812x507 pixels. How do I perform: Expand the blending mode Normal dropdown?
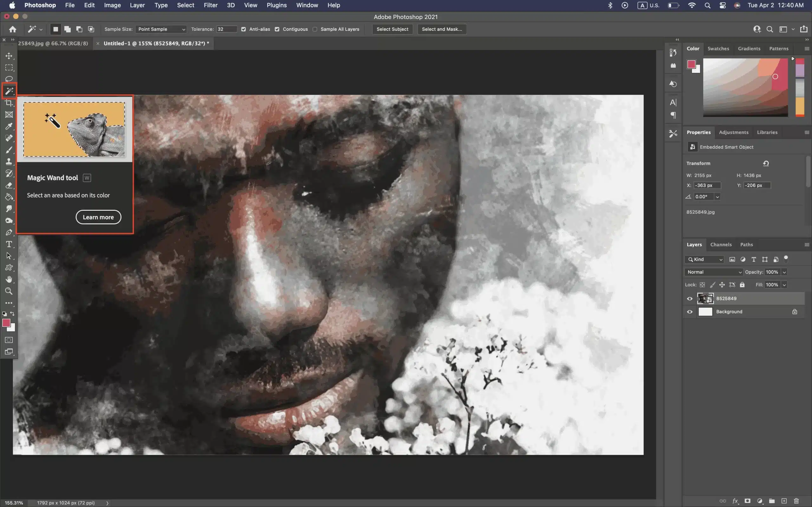pos(713,272)
